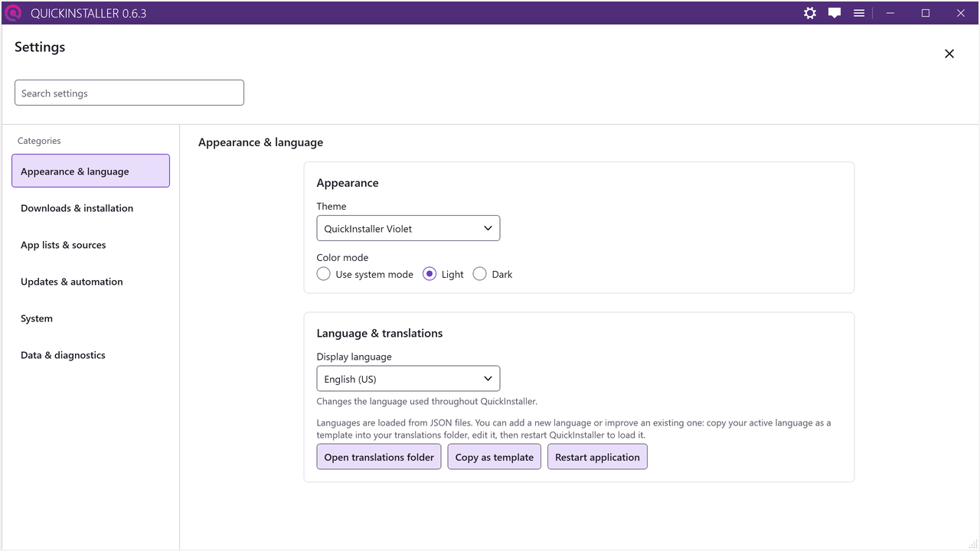The image size is (980, 551).
Task: Open Downloads & installation category
Action: [90, 208]
